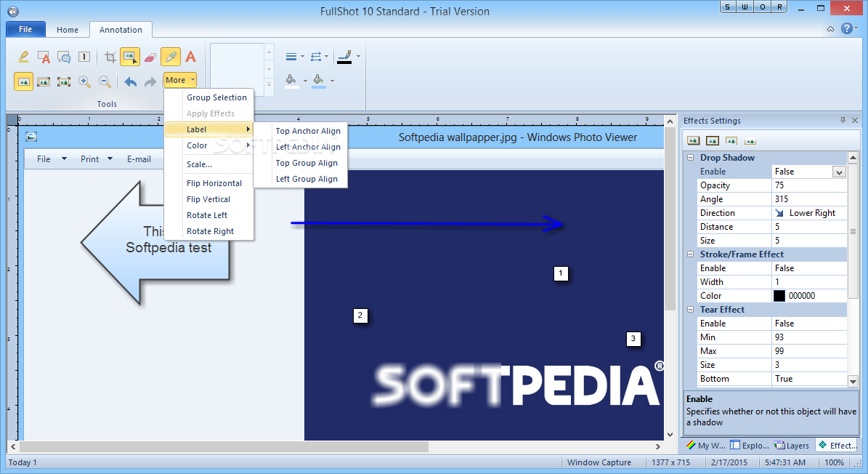The image size is (868, 474).
Task: Collapse the Tear Effect section
Action: click(x=690, y=310)
